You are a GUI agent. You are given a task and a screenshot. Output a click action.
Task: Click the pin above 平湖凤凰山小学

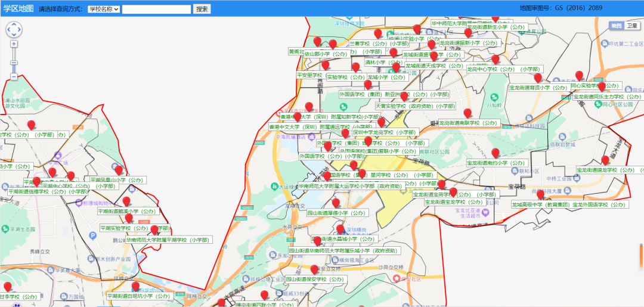119,170
